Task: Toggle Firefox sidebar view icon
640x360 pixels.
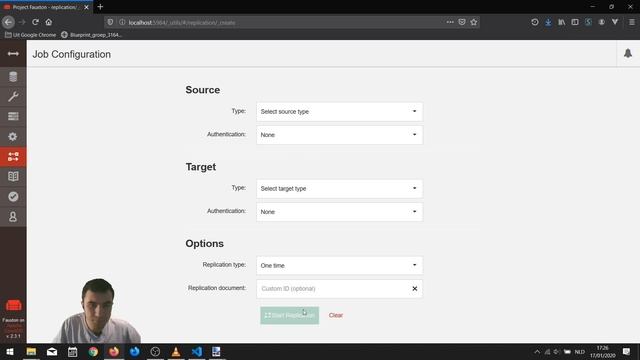Action: 575,22
